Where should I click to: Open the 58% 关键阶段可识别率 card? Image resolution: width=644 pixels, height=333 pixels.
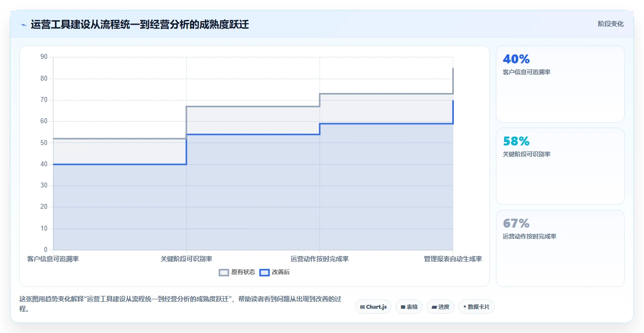[x=560, y=166]
